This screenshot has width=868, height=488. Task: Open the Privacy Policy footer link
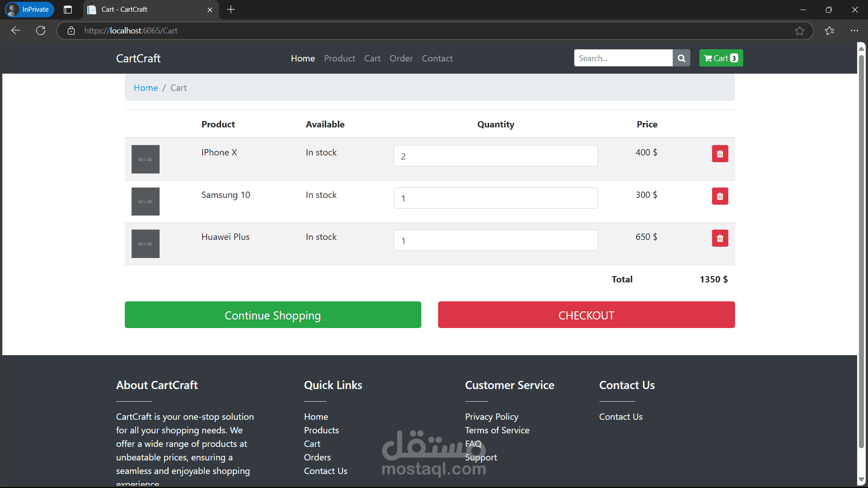(x=491, y=417)
